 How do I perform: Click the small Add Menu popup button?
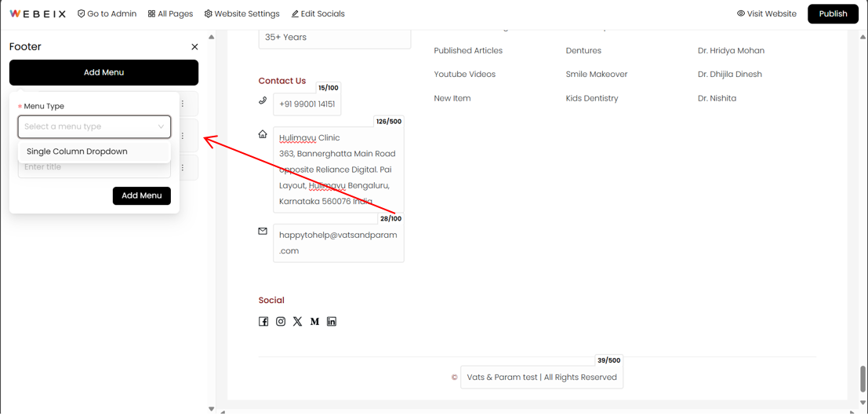142,195
